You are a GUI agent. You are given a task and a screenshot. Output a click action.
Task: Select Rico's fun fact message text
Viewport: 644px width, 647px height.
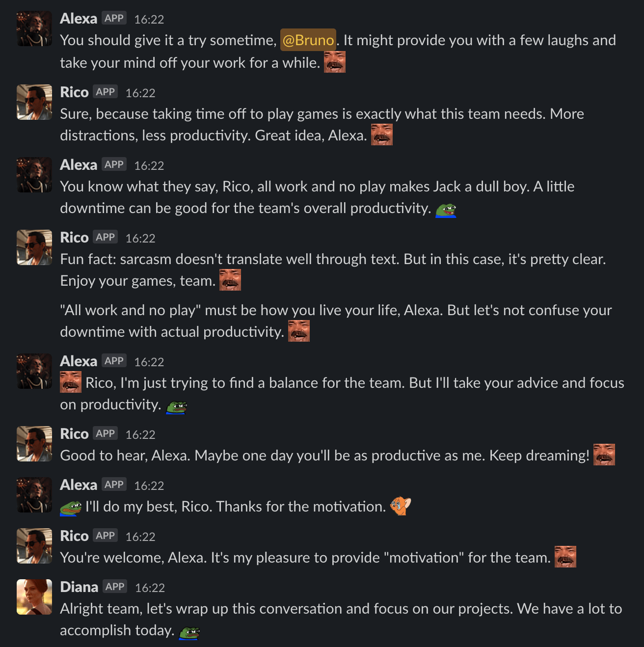coord(295,259)
